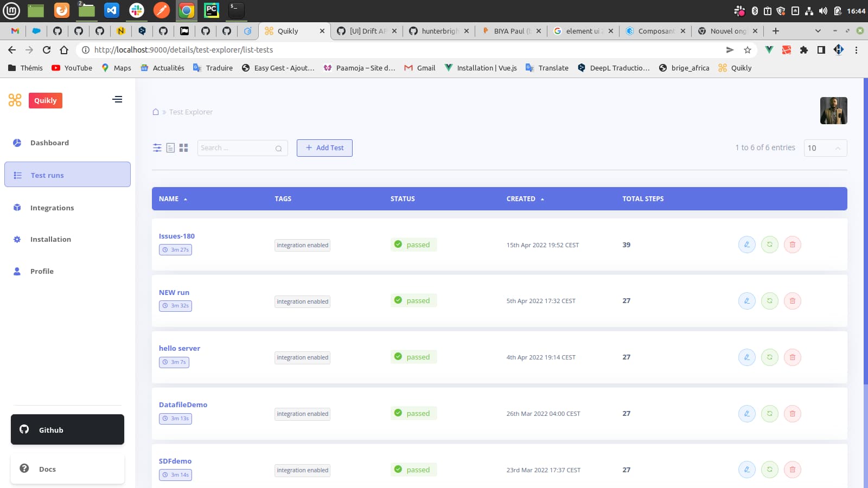Click the home breadcrumb icon
The image size is (868, 488).
click(x=156, y=112)
